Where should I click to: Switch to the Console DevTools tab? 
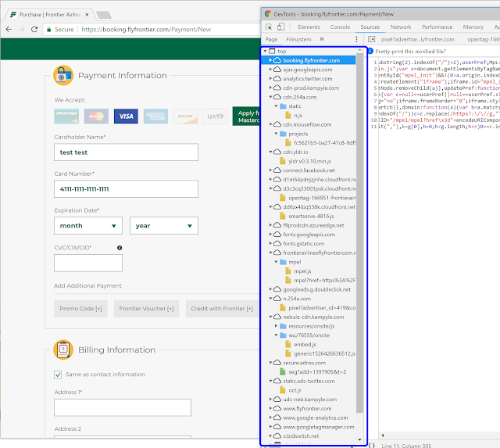coord(340,27)
